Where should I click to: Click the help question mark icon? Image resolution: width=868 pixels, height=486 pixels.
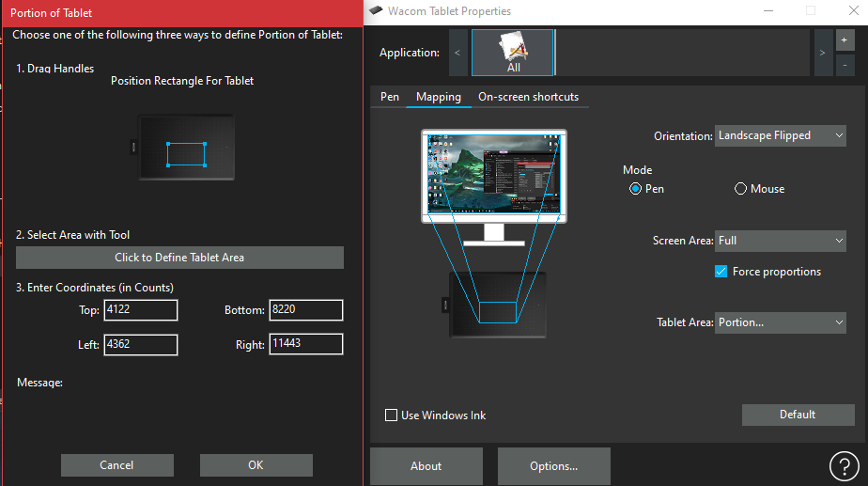[x=845, y=466]
